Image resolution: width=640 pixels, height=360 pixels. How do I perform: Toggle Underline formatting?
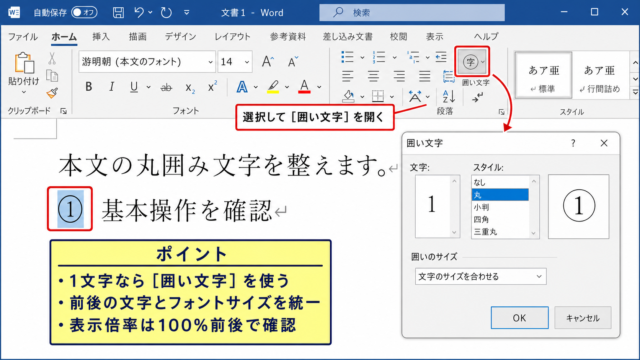click(x=133, y=87)
